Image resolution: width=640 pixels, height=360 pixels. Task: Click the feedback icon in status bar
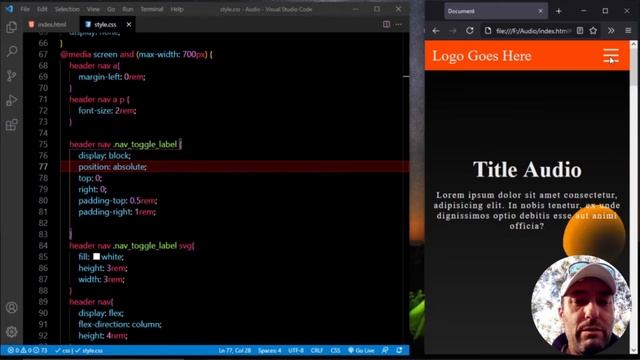click(385, 350)
